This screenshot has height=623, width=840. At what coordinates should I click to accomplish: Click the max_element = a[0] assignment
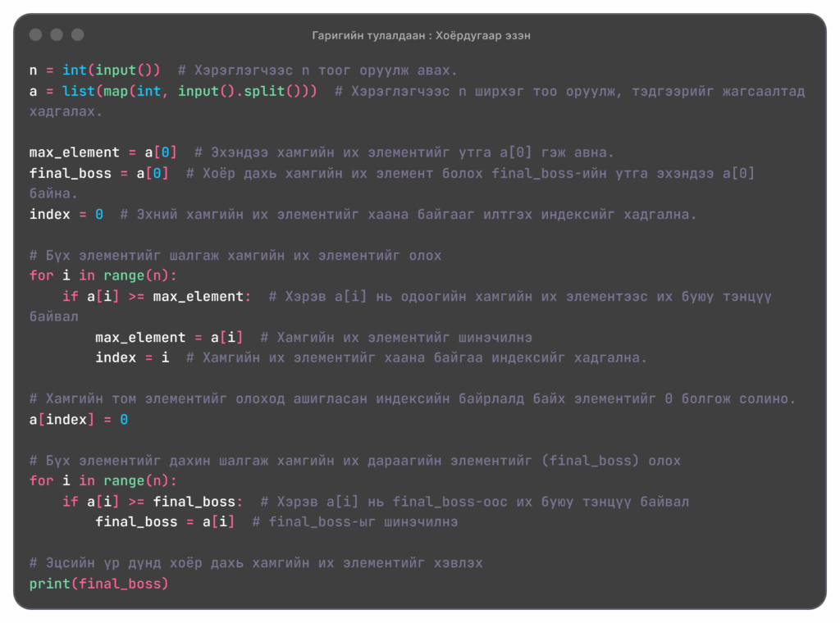point(103,152)
